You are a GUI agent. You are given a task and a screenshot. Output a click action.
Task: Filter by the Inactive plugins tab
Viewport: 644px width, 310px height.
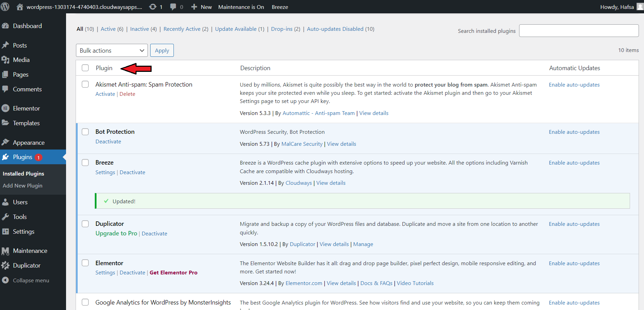pos(139,29)
